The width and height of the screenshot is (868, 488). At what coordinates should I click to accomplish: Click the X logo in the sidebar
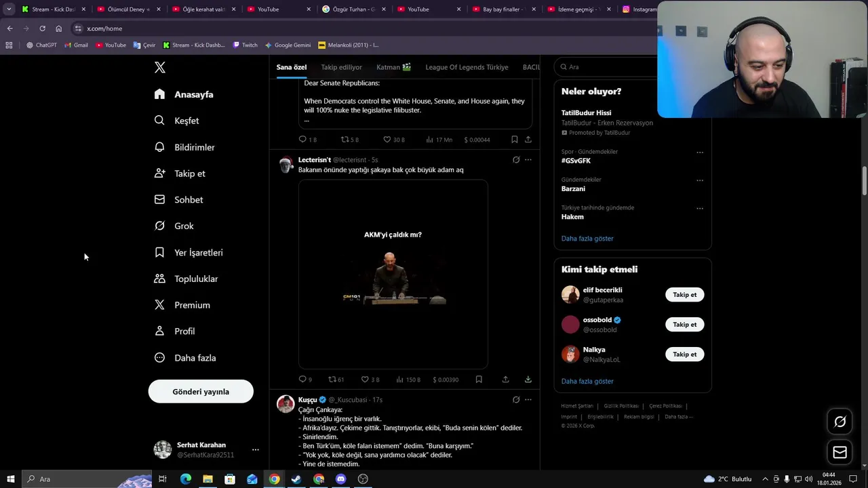pos(159,67)
